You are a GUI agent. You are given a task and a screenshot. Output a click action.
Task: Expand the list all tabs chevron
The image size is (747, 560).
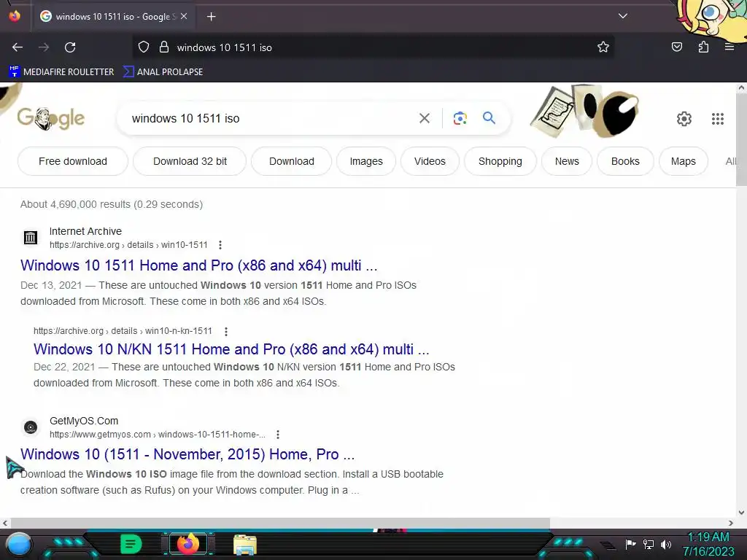[623, 16]
